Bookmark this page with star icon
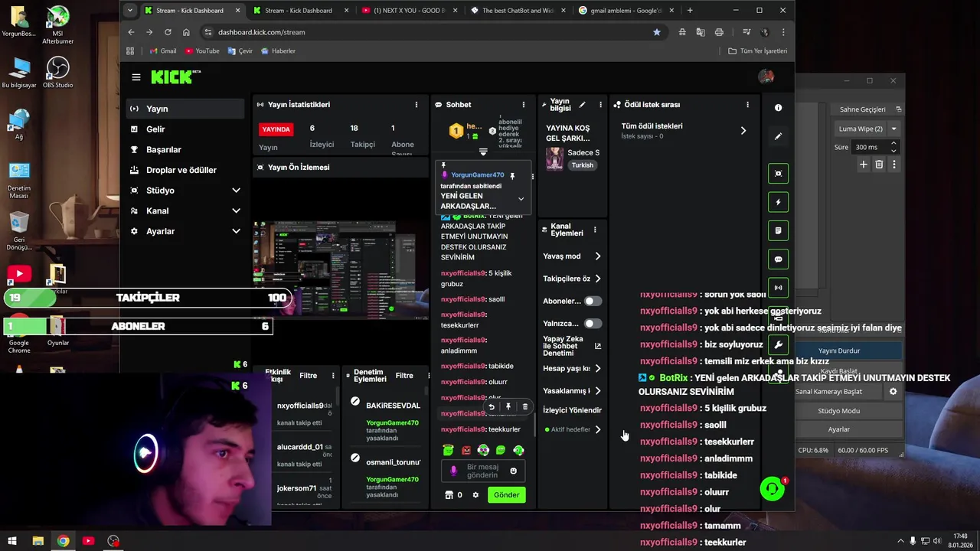 [x=656, y=32]
